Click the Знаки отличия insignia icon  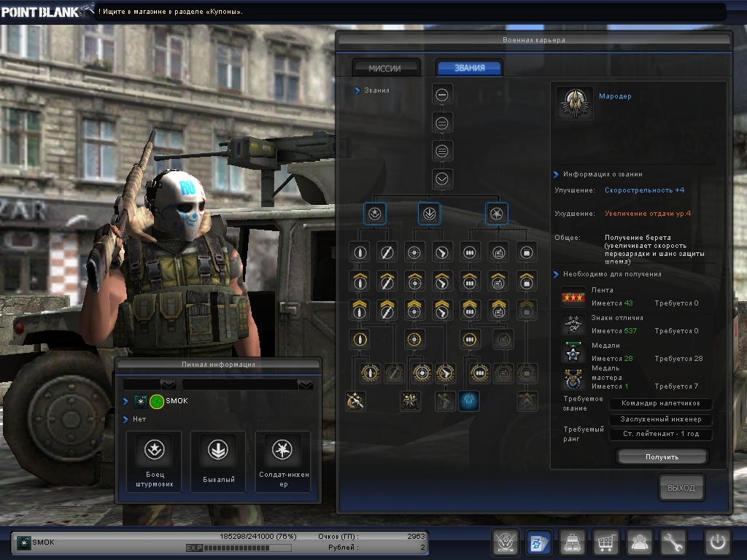point(573,325)
